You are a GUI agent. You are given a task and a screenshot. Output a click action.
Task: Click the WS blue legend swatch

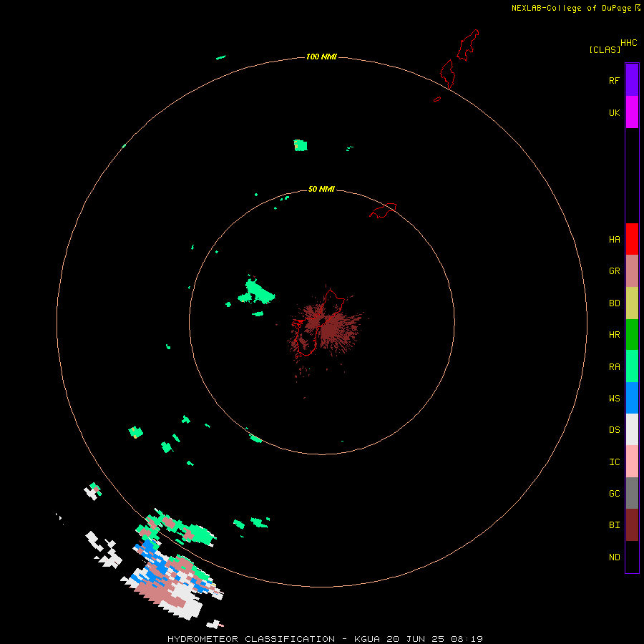(632, 398)
